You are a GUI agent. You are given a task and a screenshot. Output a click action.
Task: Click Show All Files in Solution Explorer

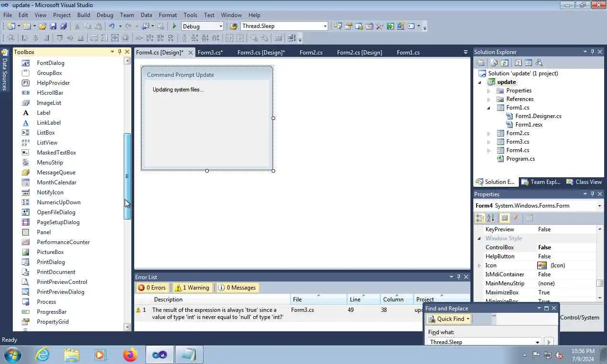(494, 63)
